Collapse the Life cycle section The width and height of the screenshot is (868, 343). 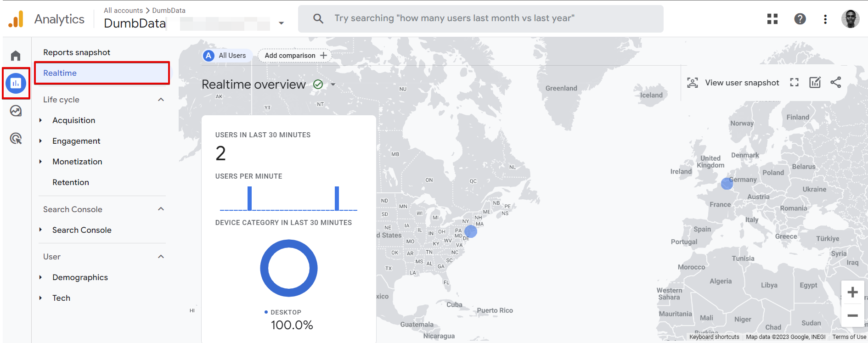(160, 99)
